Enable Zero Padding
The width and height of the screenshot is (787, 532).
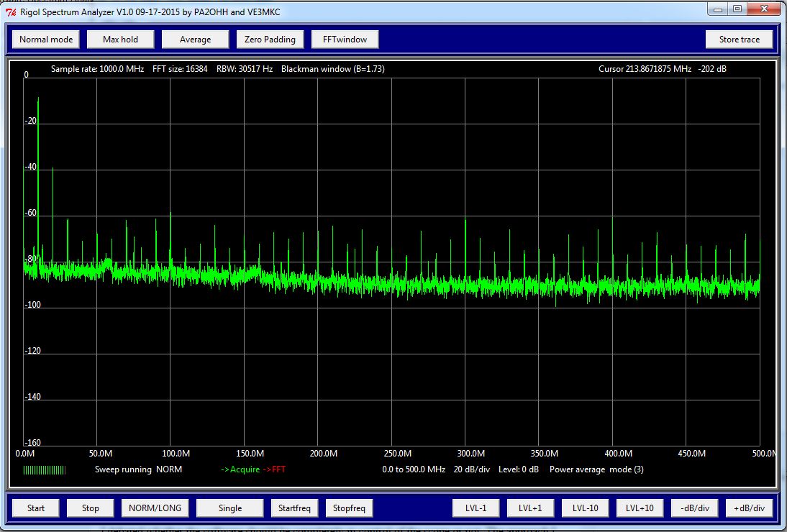click(x=270, y=39)
